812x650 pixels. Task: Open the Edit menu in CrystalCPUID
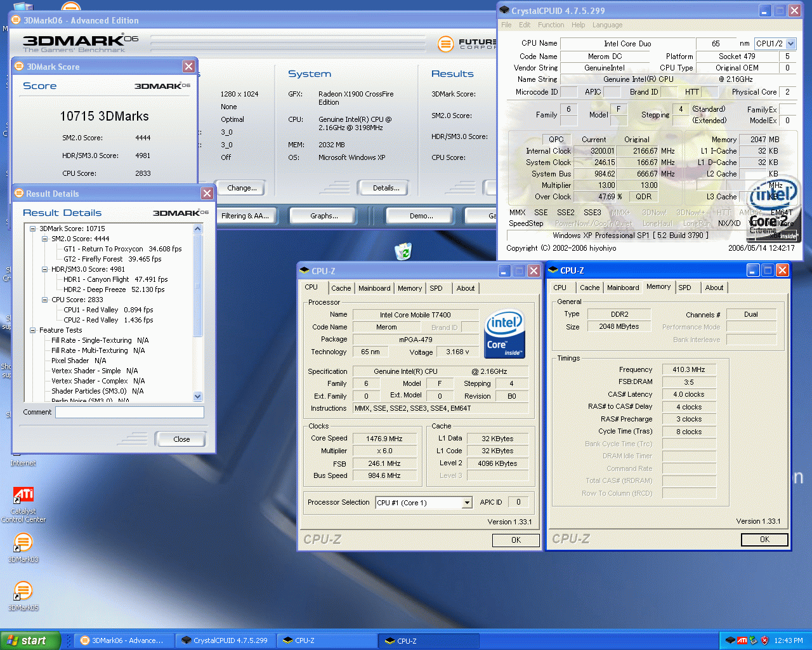coord(525,25)
